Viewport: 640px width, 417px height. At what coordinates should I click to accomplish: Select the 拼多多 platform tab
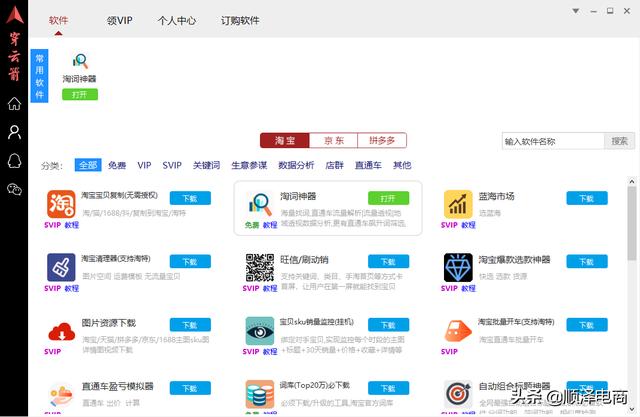click(382, 140)
